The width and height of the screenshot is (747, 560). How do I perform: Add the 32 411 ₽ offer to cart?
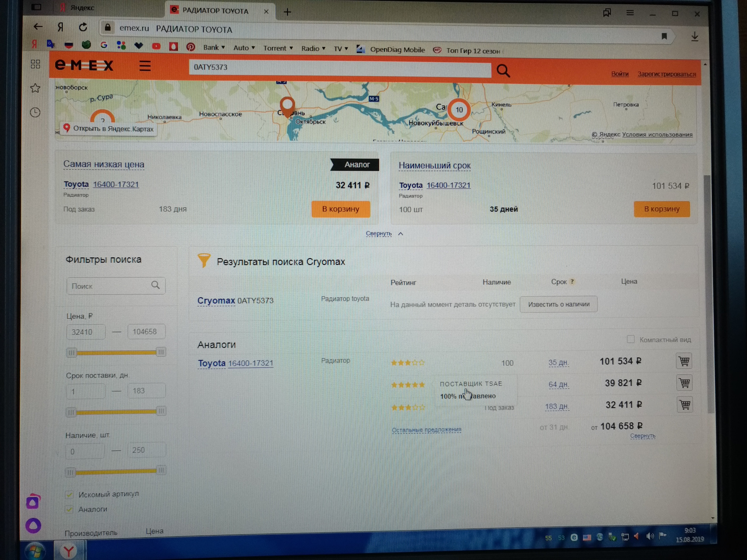point(685,405)
